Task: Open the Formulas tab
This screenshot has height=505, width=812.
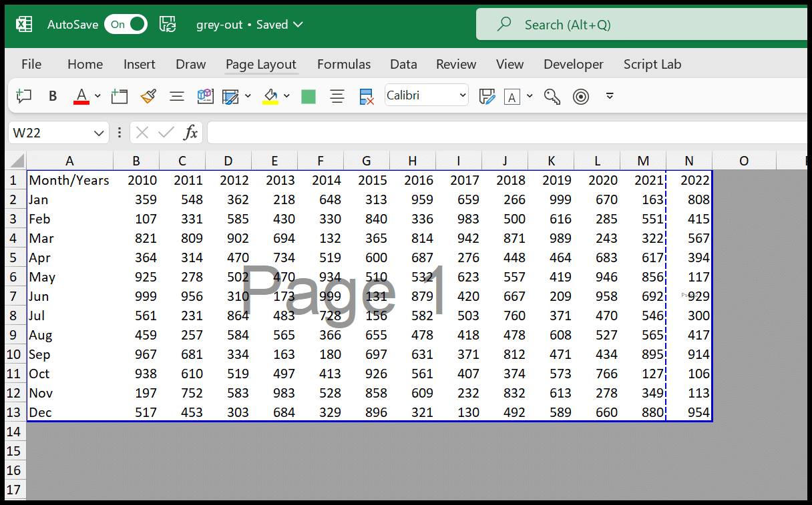Action: tap(344, 64)
